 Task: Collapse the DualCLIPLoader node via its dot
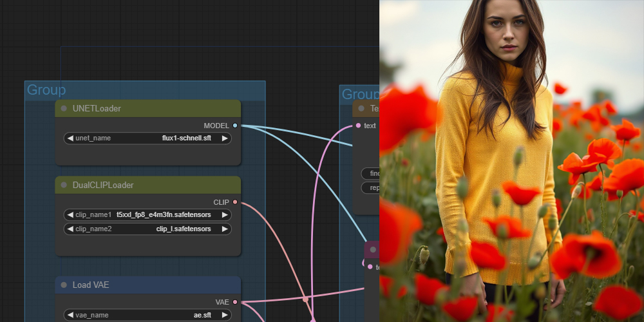pos(64,185)
